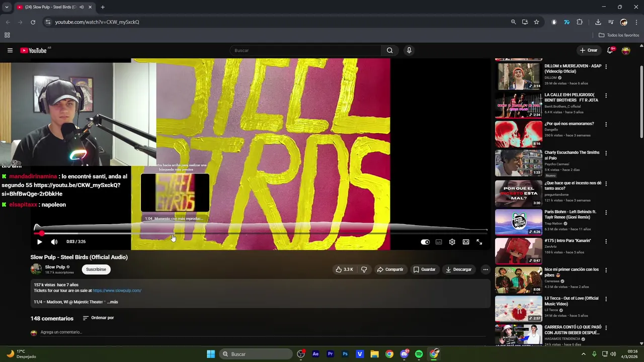
Task: Open a new Chrome tab
Action: click(103, 7)
